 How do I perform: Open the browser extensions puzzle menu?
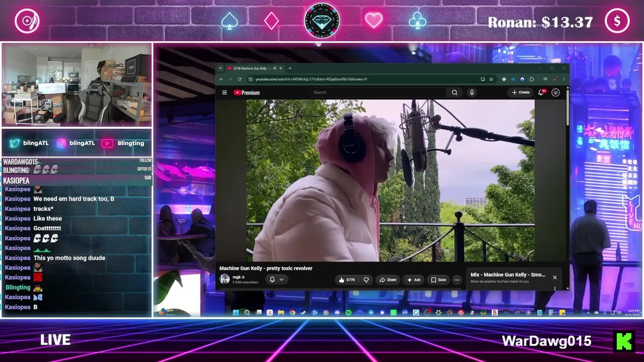pyautogui.click(x=531, y=79)
